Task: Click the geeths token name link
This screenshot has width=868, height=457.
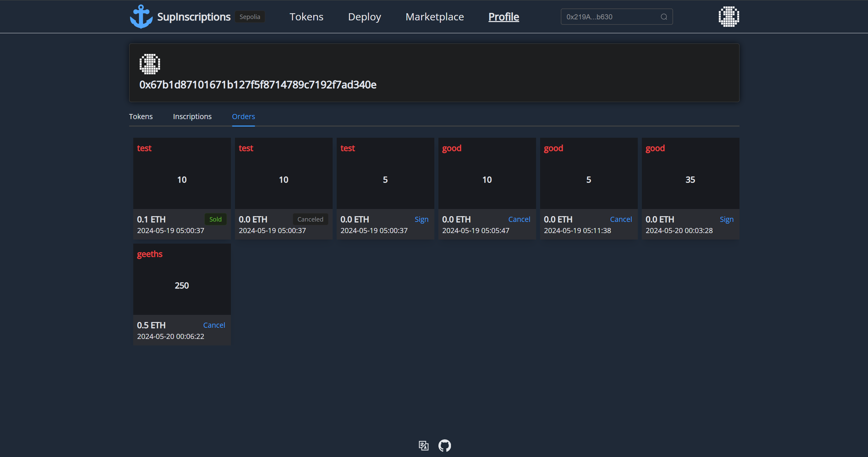Action: coord(150,254)
